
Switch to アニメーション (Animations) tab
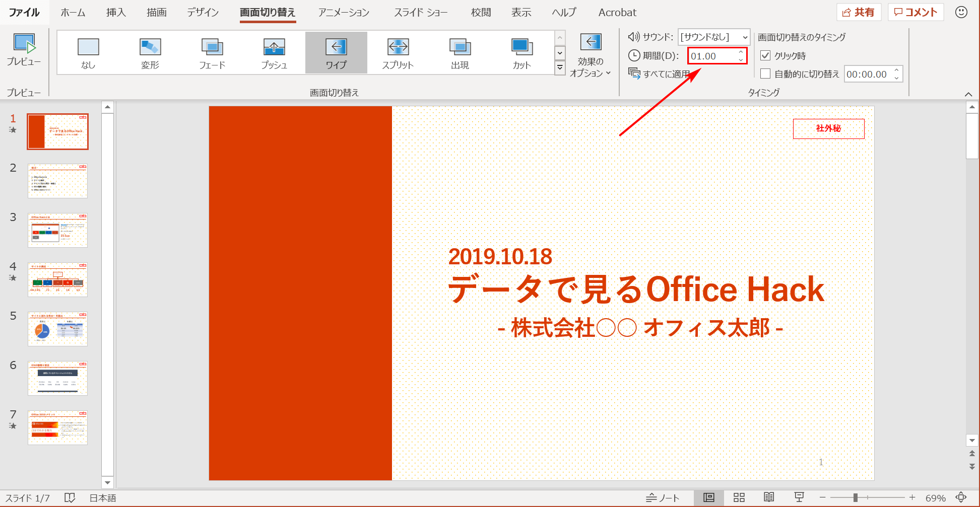coord(344,12)
